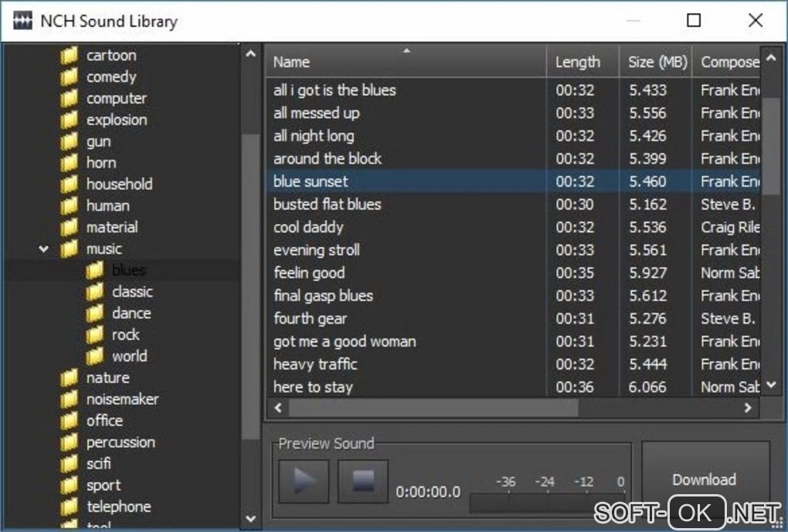This screenshot has height=532, width=788.
Task: Select the 'got me a good woman' track
Action: click(x=513, y=341)
